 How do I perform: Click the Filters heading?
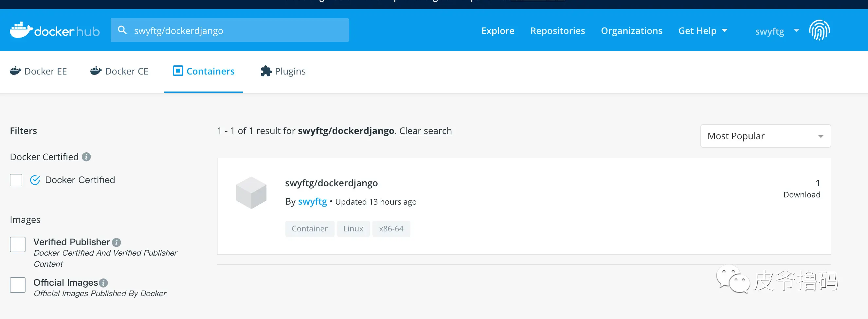(x=23, y=130)
